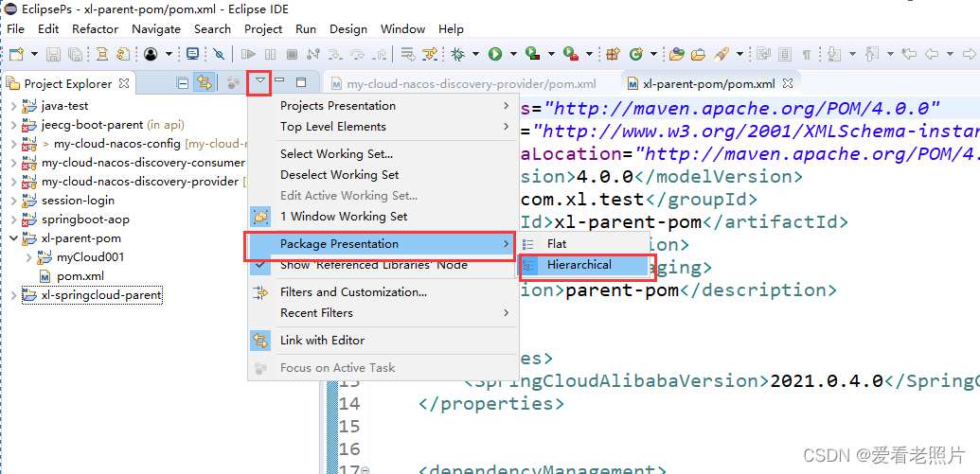Click the Open a Terminal monitor icon
The image size is (980, 474).
click(192, 54)
